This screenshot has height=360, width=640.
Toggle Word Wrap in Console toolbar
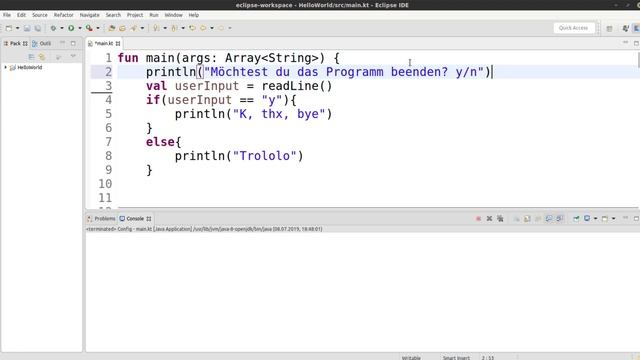point(538,219)
